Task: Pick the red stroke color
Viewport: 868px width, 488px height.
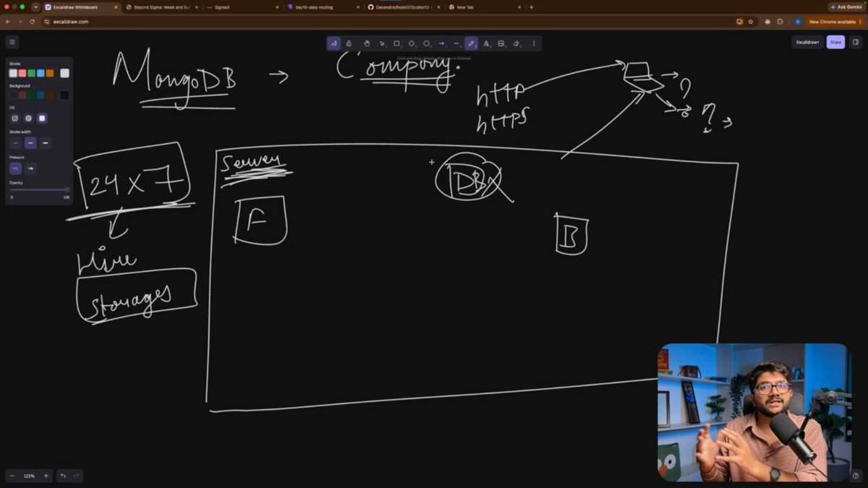Action: click(x=22, y=73)
